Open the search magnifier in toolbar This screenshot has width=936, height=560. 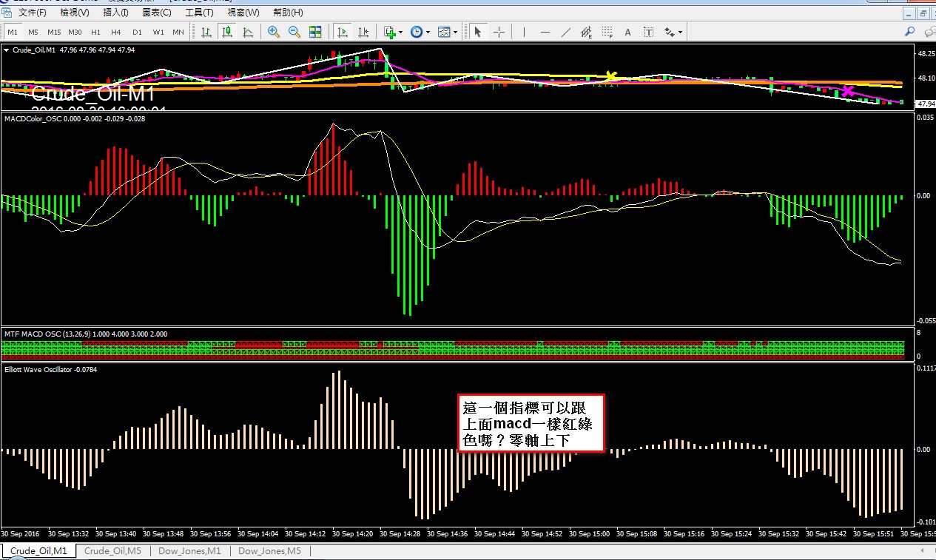910,32
